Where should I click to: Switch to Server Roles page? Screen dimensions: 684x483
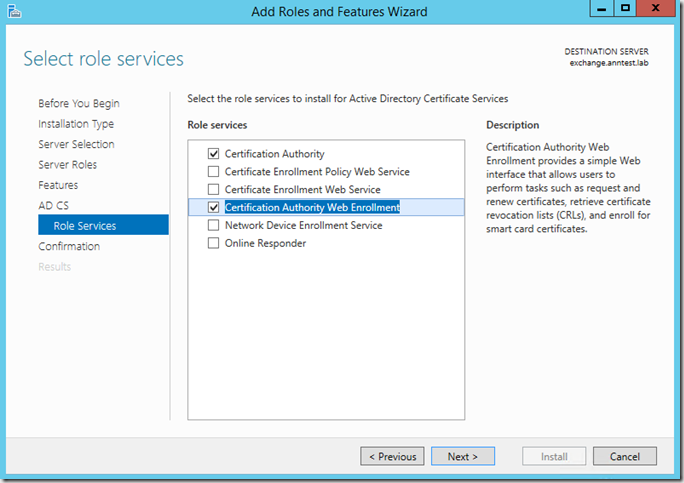point(68,165)
